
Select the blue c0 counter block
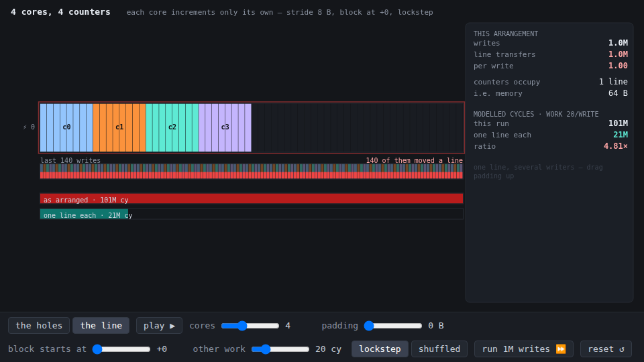(66, 127)
